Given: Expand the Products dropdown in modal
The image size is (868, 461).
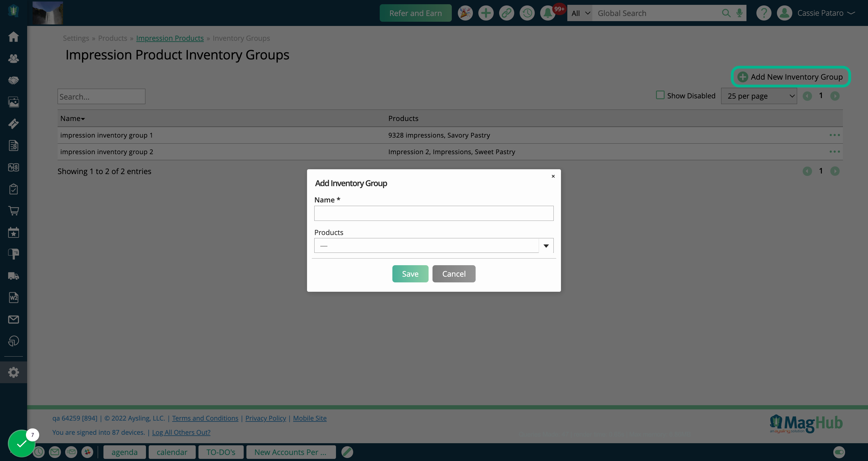Looking at the screenshot, I should pos(546,245).
